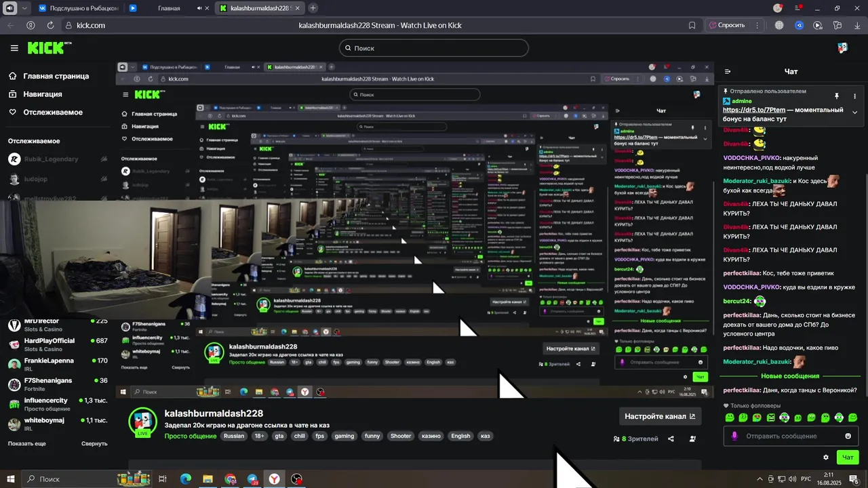This screenshot has width=868, height=488.
Task: Insert the last emote in quick row
Action: [852, 418]
